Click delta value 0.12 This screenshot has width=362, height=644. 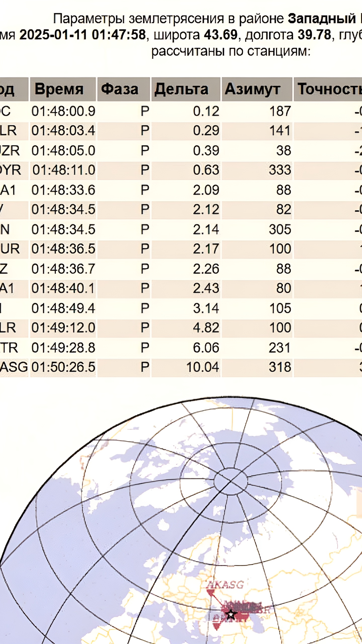pyautogui.click(x=206, y=111)
